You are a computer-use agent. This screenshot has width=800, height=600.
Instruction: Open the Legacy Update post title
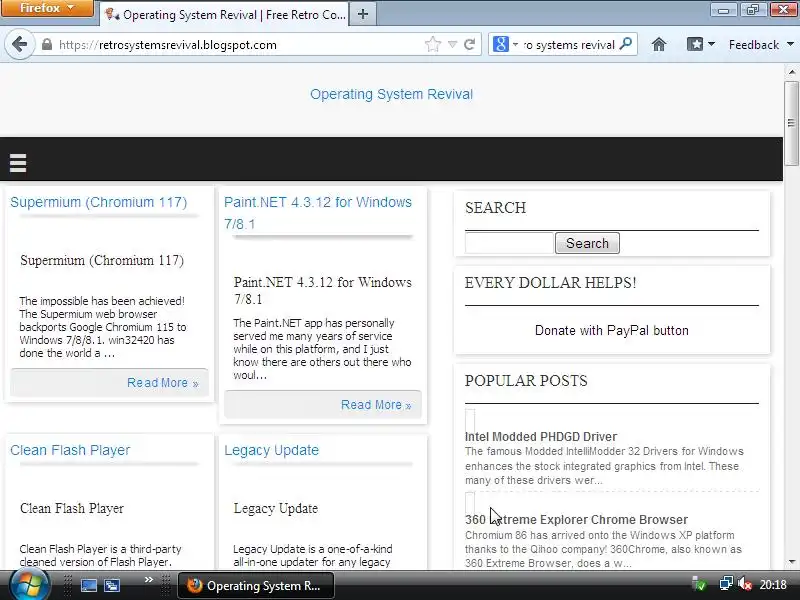click(x=271, y=450)
